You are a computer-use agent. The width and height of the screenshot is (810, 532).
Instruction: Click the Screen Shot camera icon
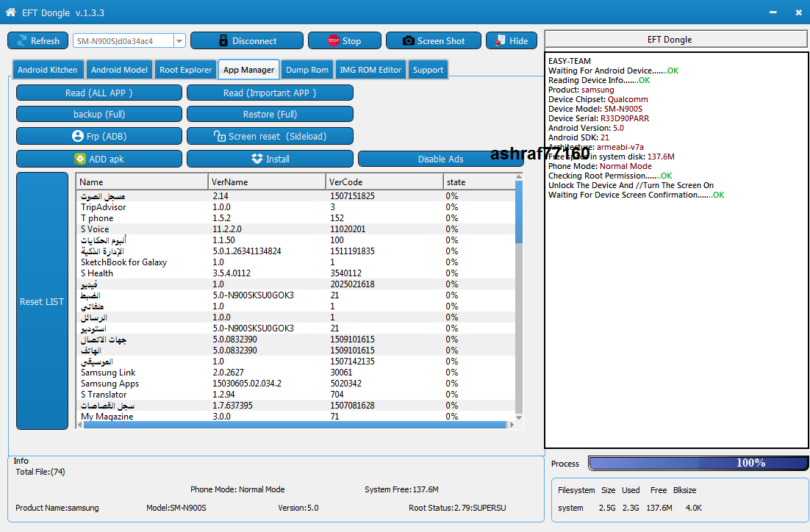(x=408, y=41)
